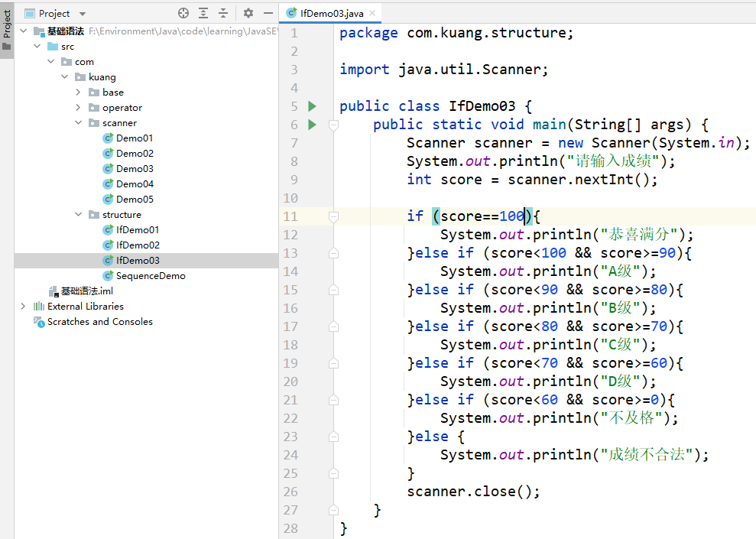Open the Project view dropdown arrow
This screenshot has height=539, width=756.
click(83, 14)
